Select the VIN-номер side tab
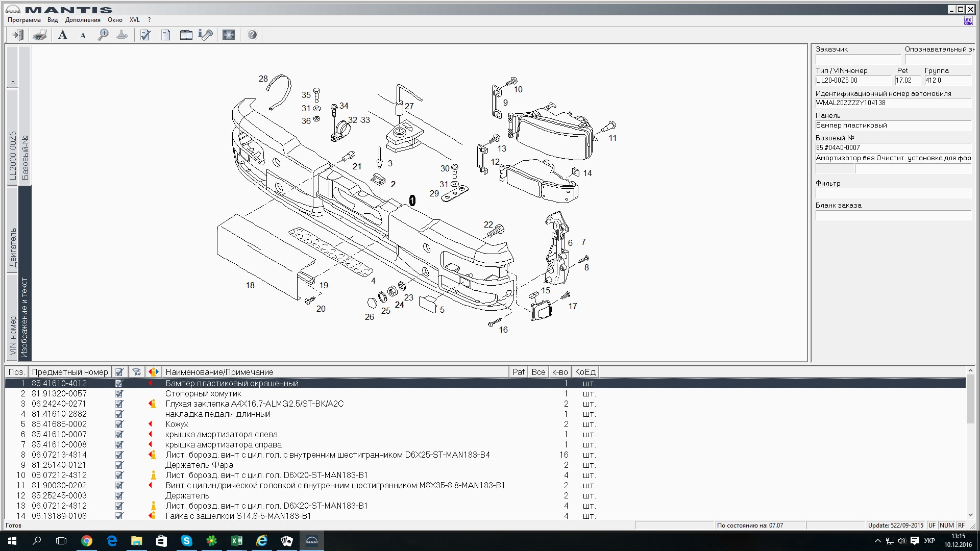The image size is (980, 551). click(x=13, y=335)
